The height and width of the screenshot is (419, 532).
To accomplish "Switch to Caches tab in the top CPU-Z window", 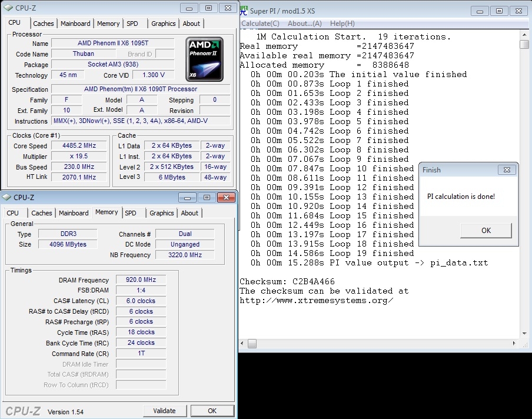I will click(x=43, y=24).
